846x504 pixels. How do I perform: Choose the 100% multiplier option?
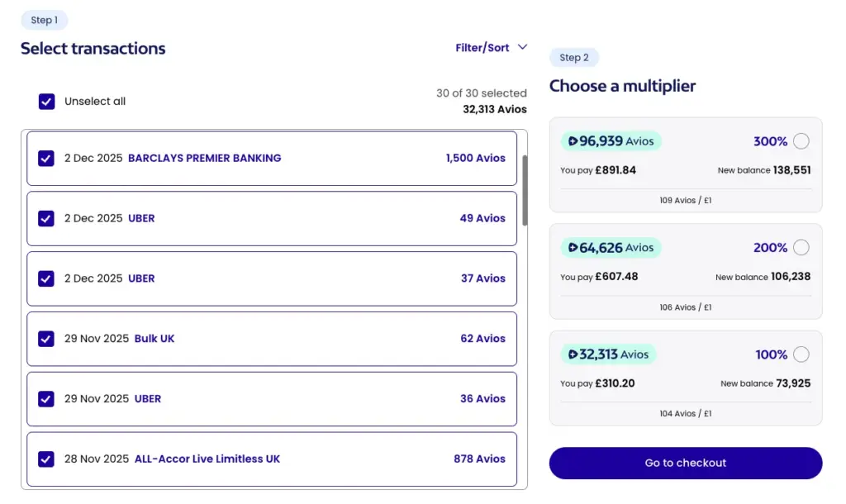pos(801,354)
